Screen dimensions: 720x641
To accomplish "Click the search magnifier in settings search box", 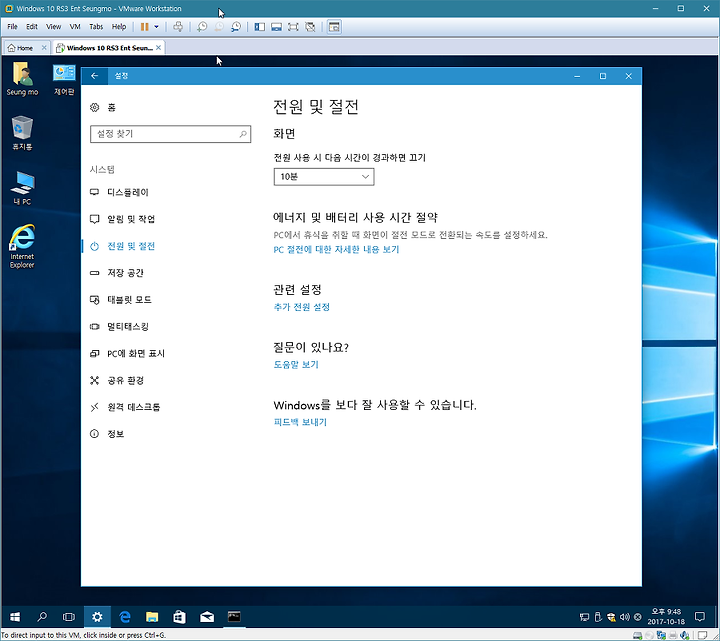I will (x=243, y=134).
